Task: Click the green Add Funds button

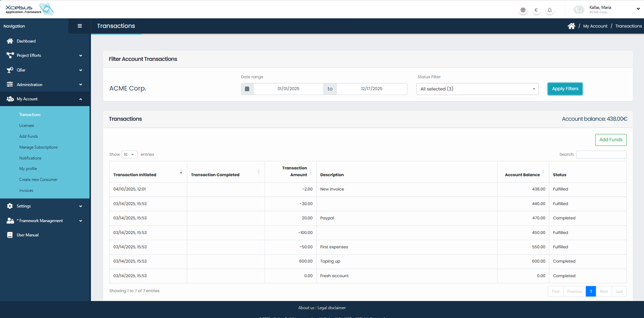Action: [x=610, y=140]
